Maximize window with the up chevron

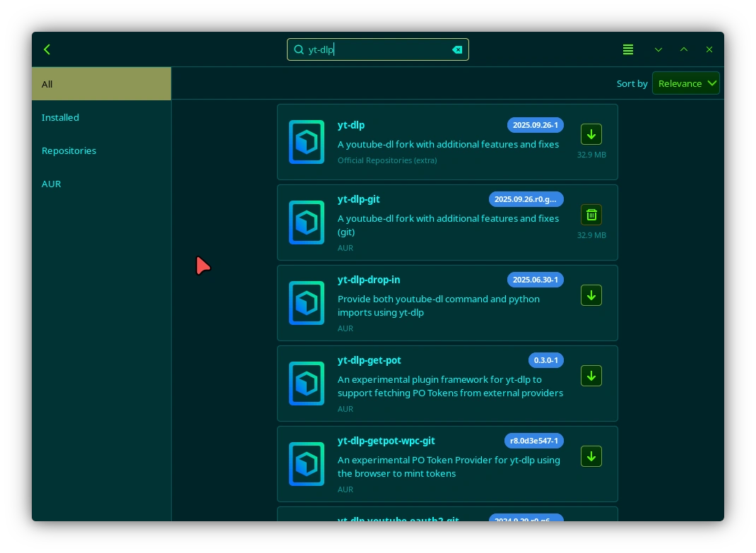[684, 49]
